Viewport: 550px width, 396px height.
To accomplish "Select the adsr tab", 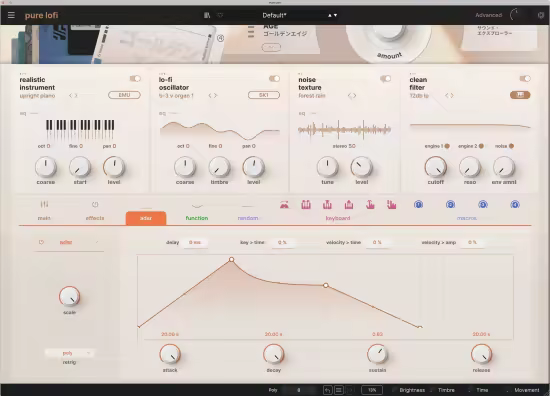I will [146, 218].
